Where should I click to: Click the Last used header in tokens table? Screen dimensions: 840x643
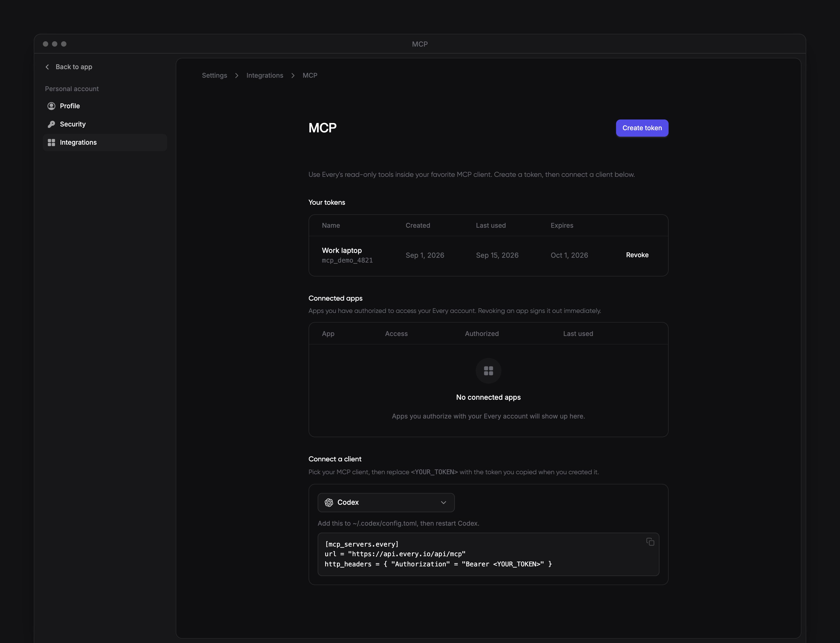click(491, 225)
